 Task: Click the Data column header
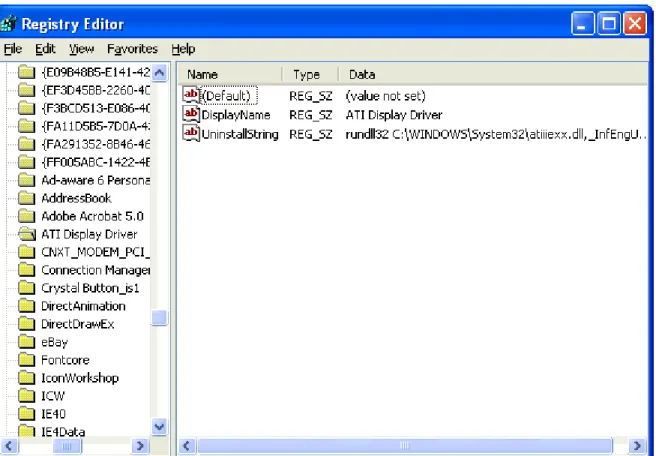[493, 74]
